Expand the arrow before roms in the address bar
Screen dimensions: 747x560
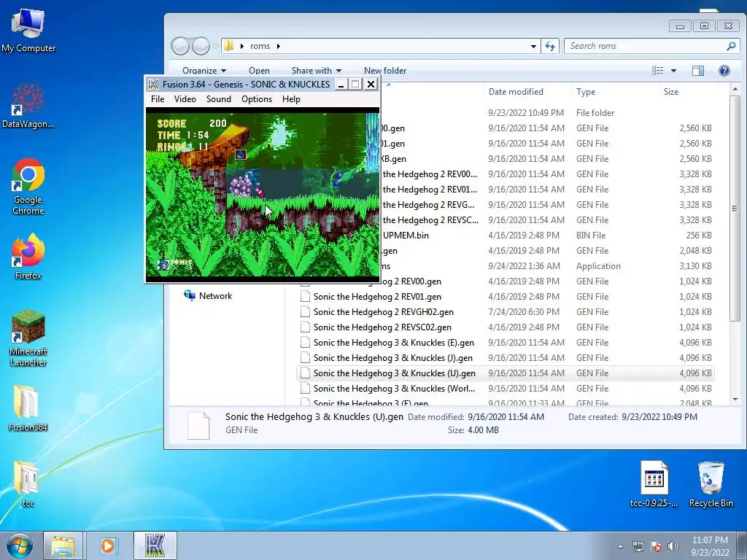point(242,46)
